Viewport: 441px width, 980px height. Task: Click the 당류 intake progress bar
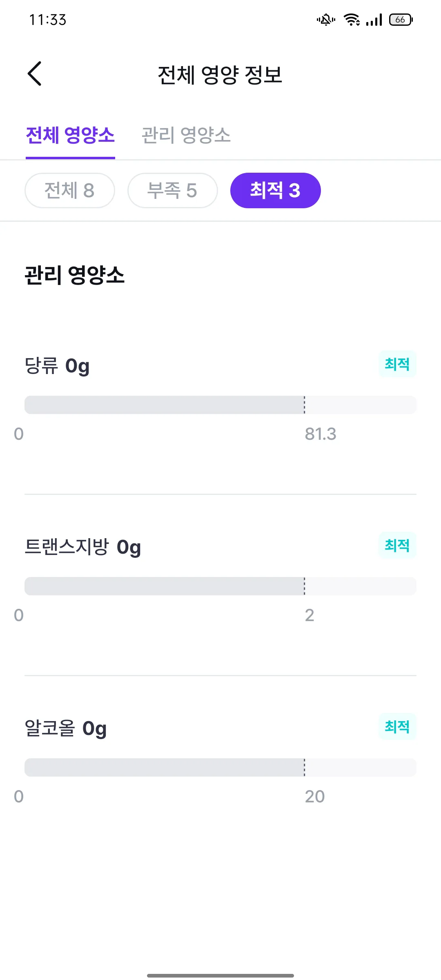click(x=220, y=405)
